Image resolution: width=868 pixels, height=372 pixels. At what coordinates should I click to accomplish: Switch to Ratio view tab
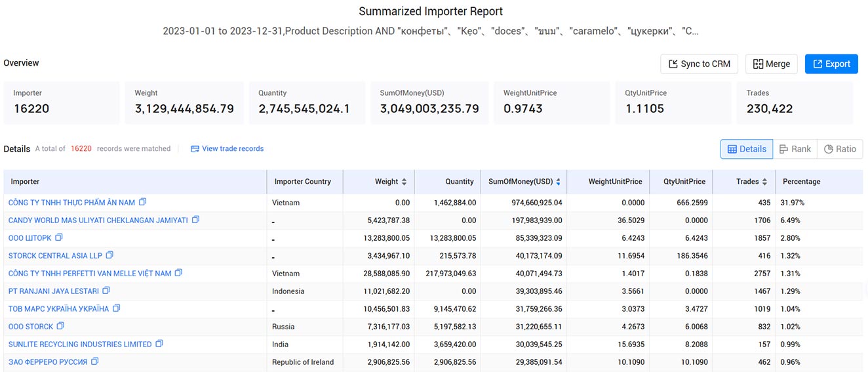[840, 149]
